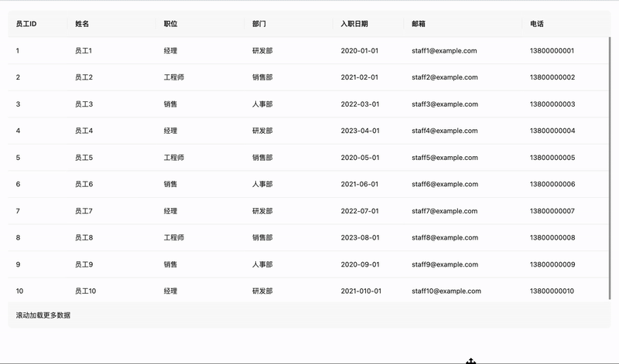Click phone number 13800000005
The image size is (619, 364).
tap(552, 158)
